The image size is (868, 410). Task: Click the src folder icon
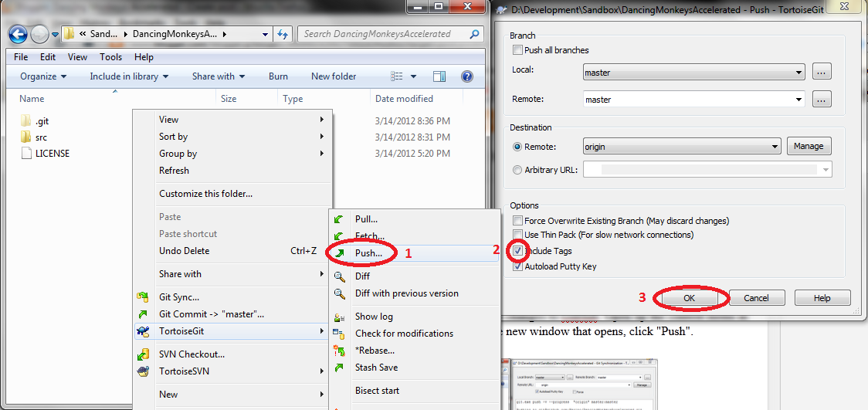pos(26,137)
